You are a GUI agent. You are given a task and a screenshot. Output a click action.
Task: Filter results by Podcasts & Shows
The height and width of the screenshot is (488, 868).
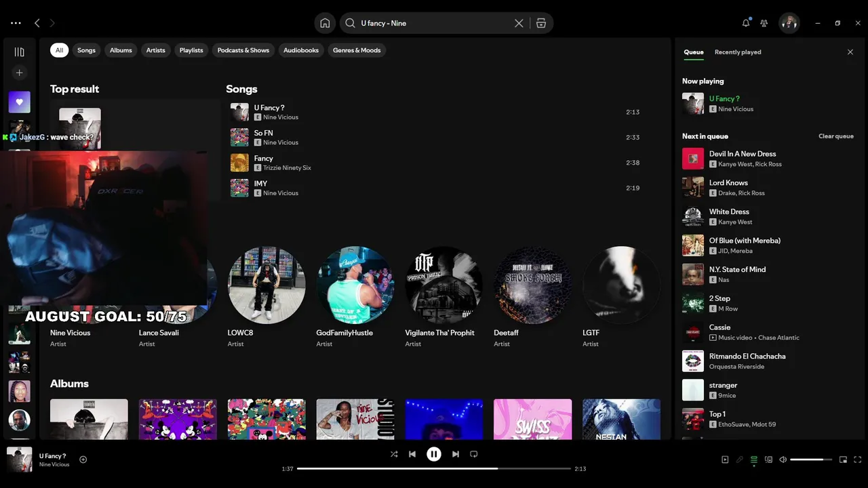tap(243, 50)
